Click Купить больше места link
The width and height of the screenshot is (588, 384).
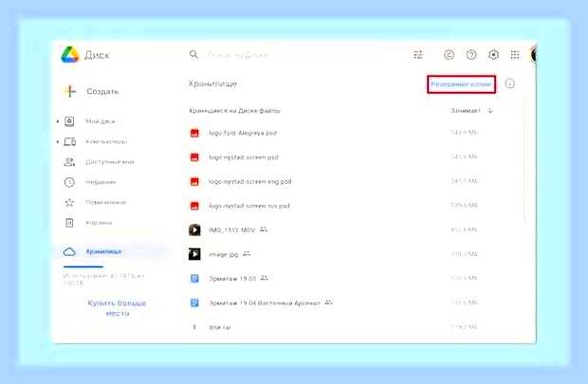pos(117,308)
